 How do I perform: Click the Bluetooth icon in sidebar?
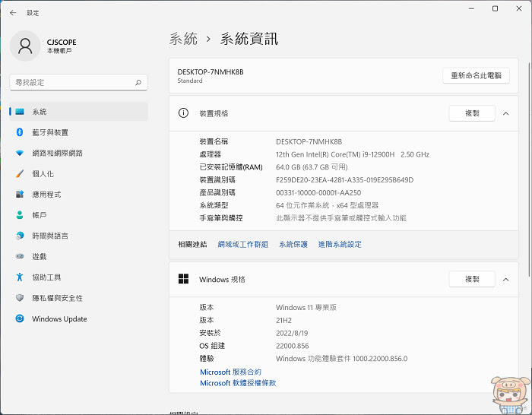tap(20, 132)
